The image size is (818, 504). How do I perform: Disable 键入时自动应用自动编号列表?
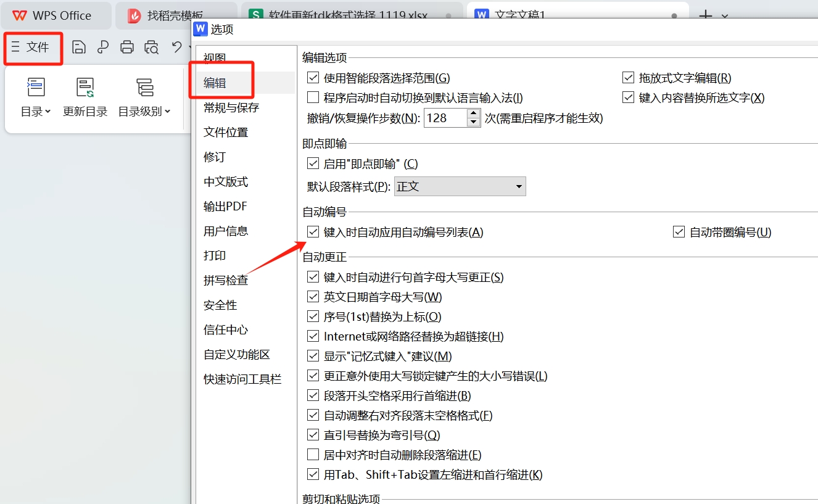pos(313,232)
